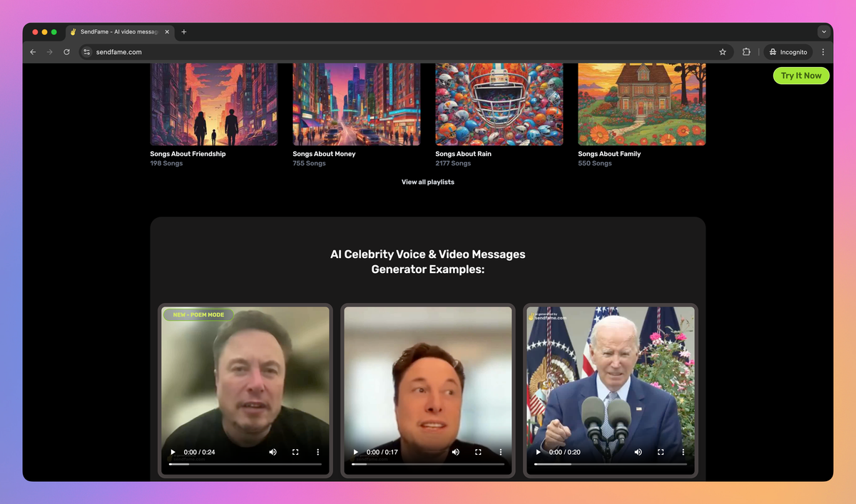Viewport: 856px width, 504px height.
Task: Click the 0:20 video progress bar
Action: click(611, 464)
